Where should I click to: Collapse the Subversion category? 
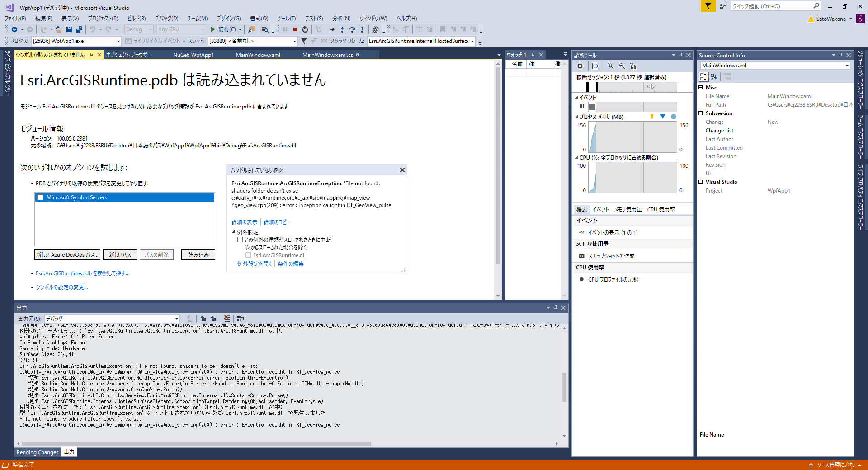tap(701, 113)
